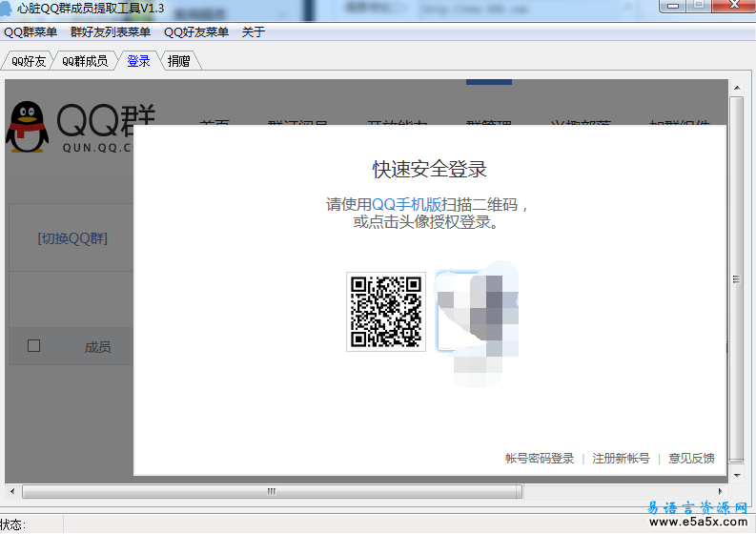Click the vertical scrollbar thumb
This screenshot has width=756, height=534.
[x=737, y=279]
